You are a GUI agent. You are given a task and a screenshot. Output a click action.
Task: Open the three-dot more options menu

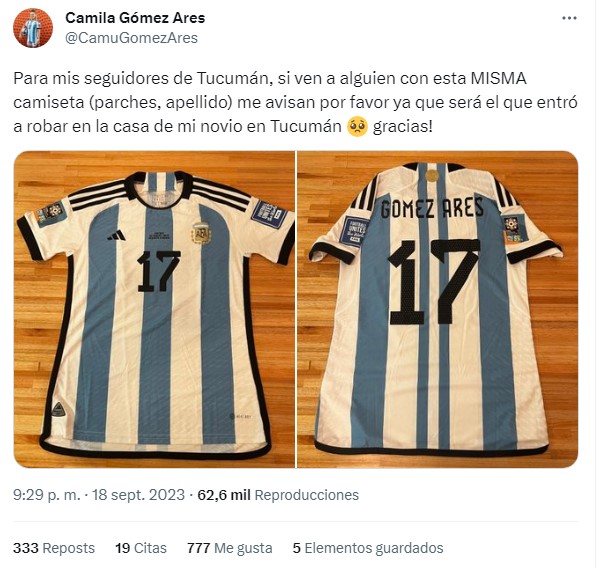point(570,18)
